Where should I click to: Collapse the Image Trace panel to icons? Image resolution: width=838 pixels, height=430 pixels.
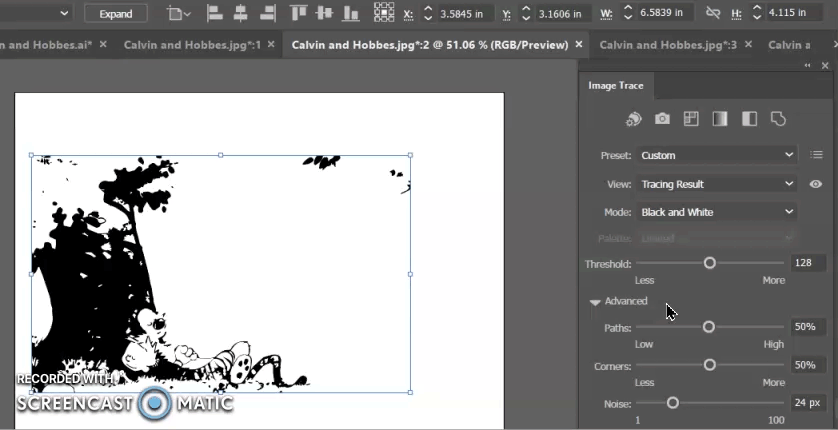tap(808, 66)
